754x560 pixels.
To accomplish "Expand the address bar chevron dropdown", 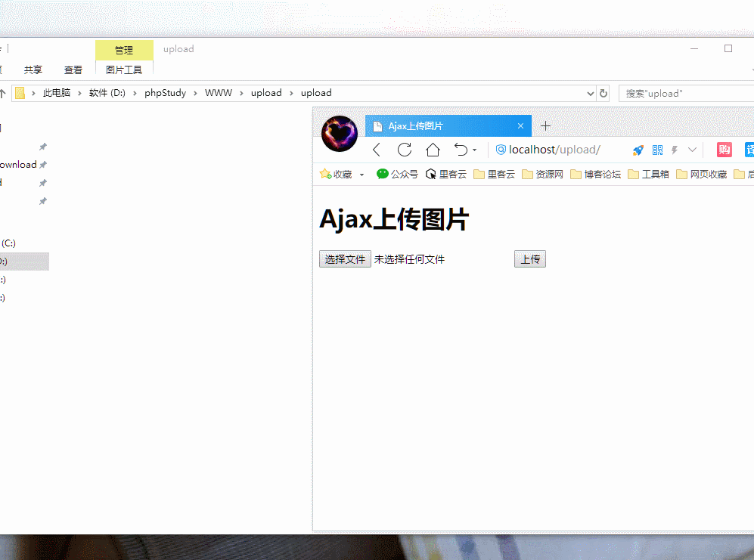I will (x=692, y=150).
